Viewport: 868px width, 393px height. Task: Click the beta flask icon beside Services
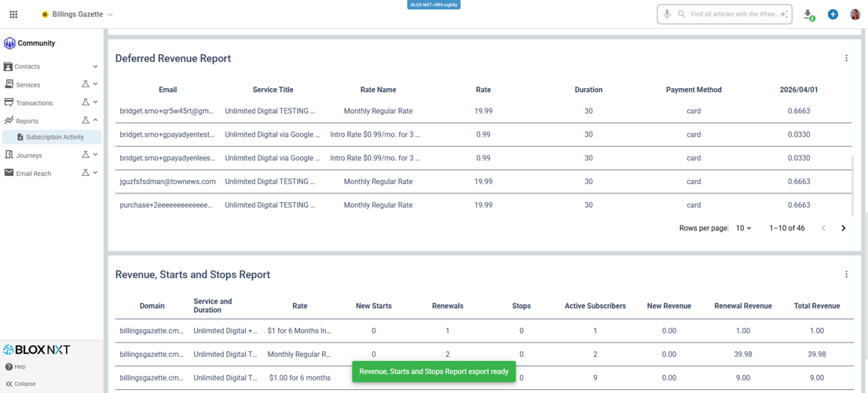click(x=86, y=84)
